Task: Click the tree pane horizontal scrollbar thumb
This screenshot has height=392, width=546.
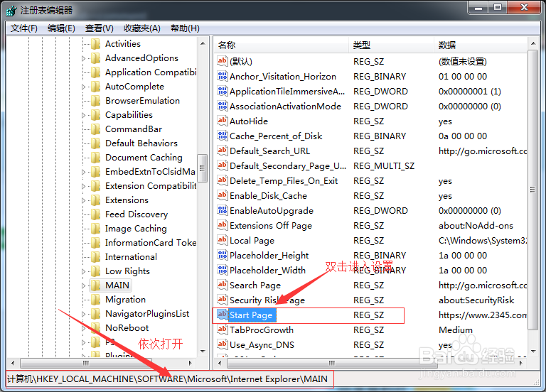Action: coord(85,363)
